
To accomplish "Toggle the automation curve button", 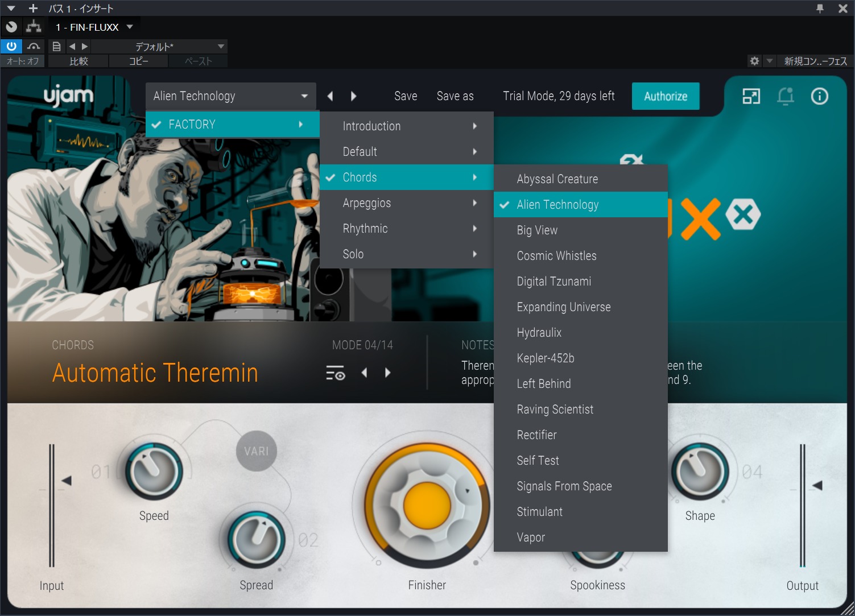I will tap(34, 46).
